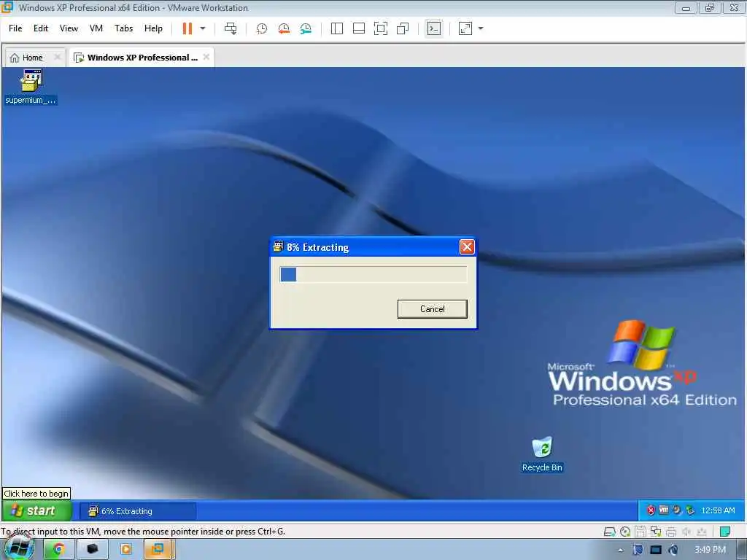Send Ctrl+Alt+Del to the VM via the toolbar icon
The height and width of the screenshot is (560, 747).
click(231, 28)
